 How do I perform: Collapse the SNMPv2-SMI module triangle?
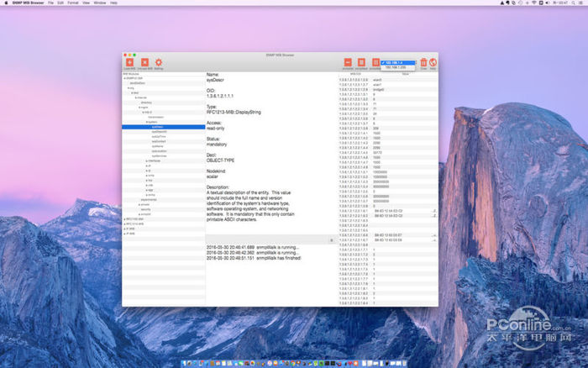(x=124, y=78)
